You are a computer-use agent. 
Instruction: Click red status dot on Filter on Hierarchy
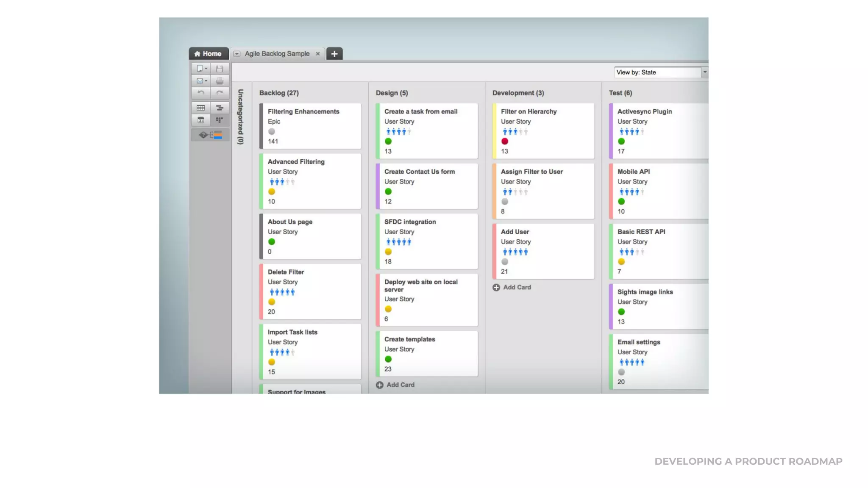click(x=504, y=141)
